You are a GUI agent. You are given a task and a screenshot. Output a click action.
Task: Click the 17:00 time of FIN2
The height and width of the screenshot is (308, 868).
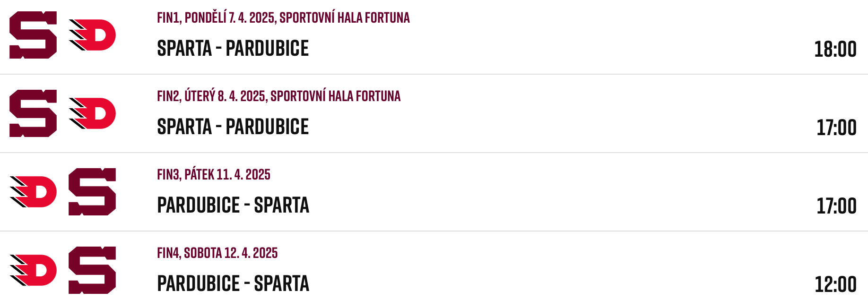[x=837, y=128]
